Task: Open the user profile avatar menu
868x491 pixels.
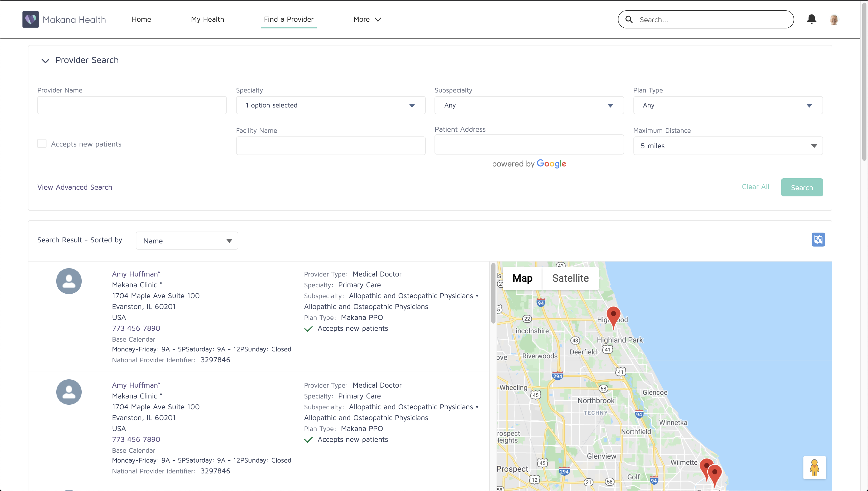Action: coord(834,20)
